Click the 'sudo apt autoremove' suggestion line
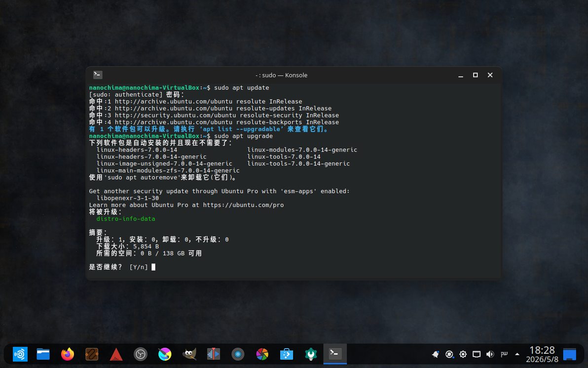Screen dimensions: 588x368 pyautogui.click(x=163, y=177)
